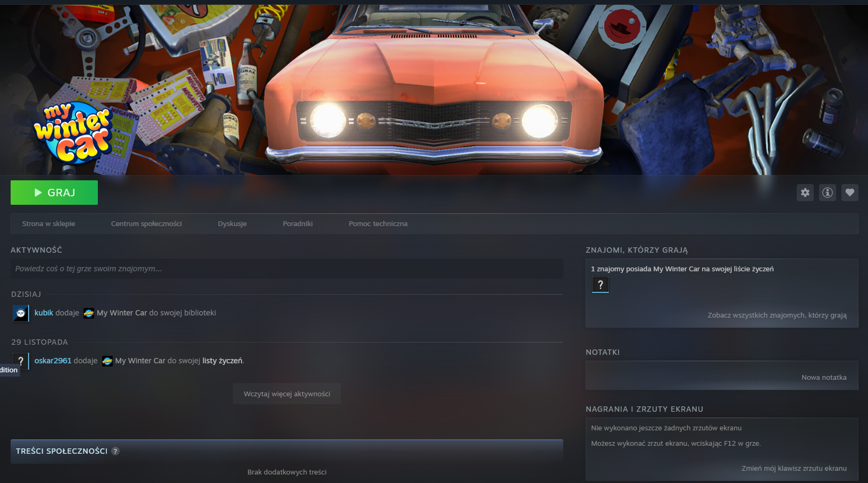Open the game settings gear icon
The image size is (868, 483).
click(805, 193)
